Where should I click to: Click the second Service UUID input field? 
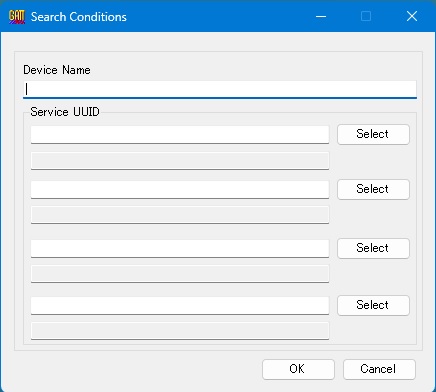point(180,190)
